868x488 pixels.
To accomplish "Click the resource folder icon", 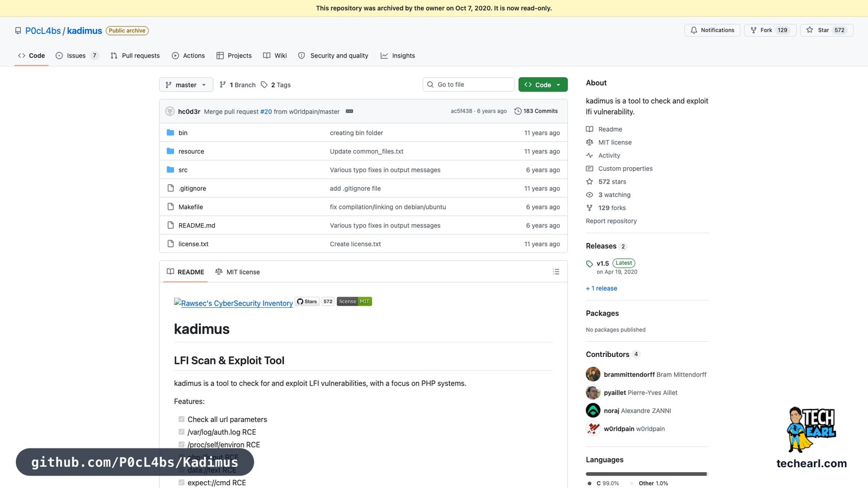I will point(171,151).
